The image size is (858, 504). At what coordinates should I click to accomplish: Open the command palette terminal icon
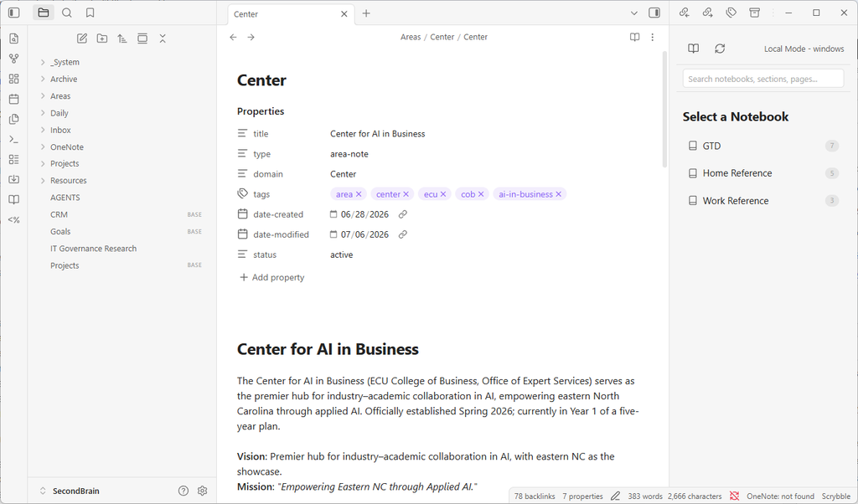click(x=14, y=139)
